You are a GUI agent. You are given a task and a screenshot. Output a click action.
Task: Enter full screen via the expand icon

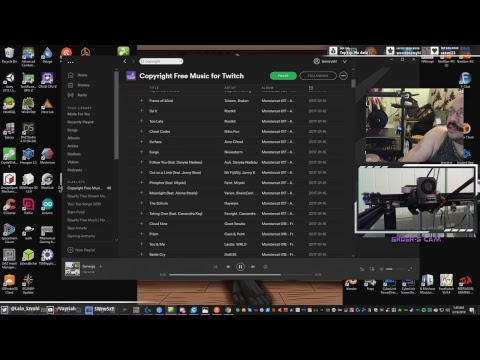pos(410,269)
